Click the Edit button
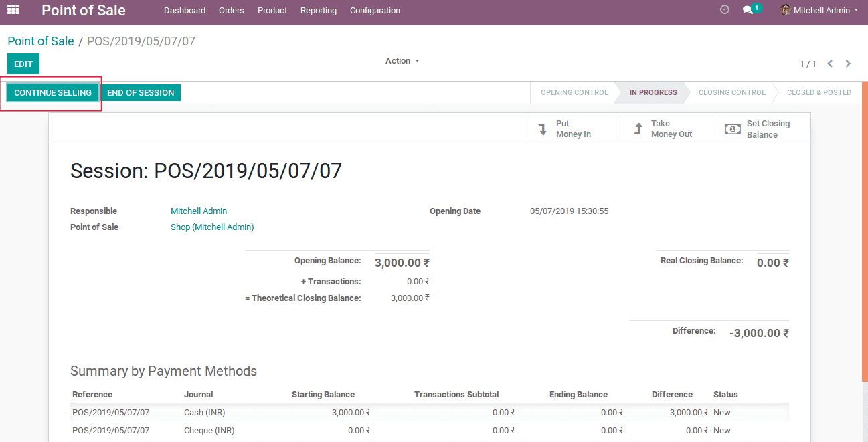The width and height of the screenshot is (868, 442). 23,64
